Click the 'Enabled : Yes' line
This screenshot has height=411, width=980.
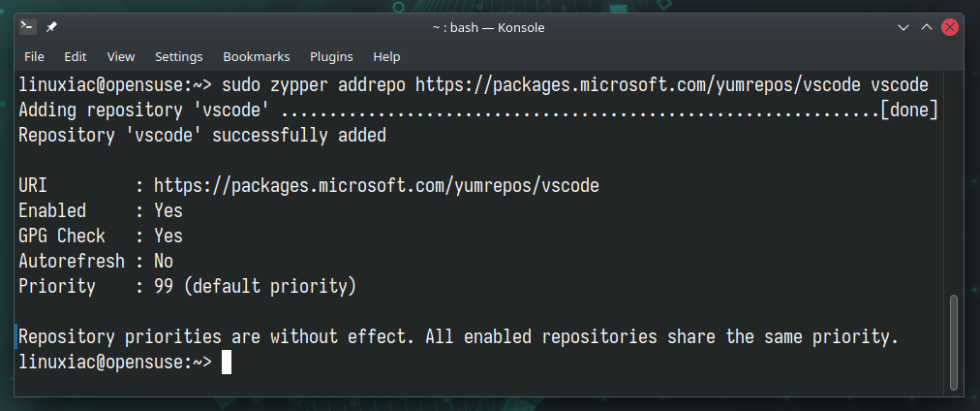point(101,210)
